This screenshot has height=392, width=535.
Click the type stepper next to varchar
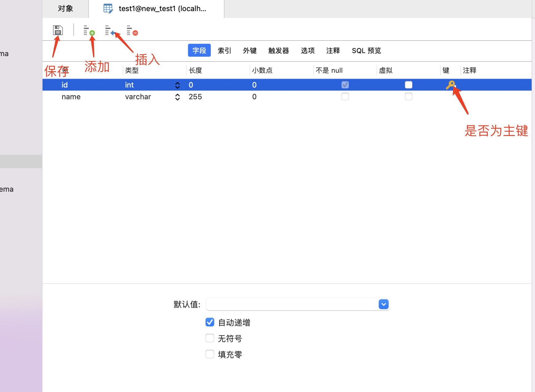click(177, 97)
